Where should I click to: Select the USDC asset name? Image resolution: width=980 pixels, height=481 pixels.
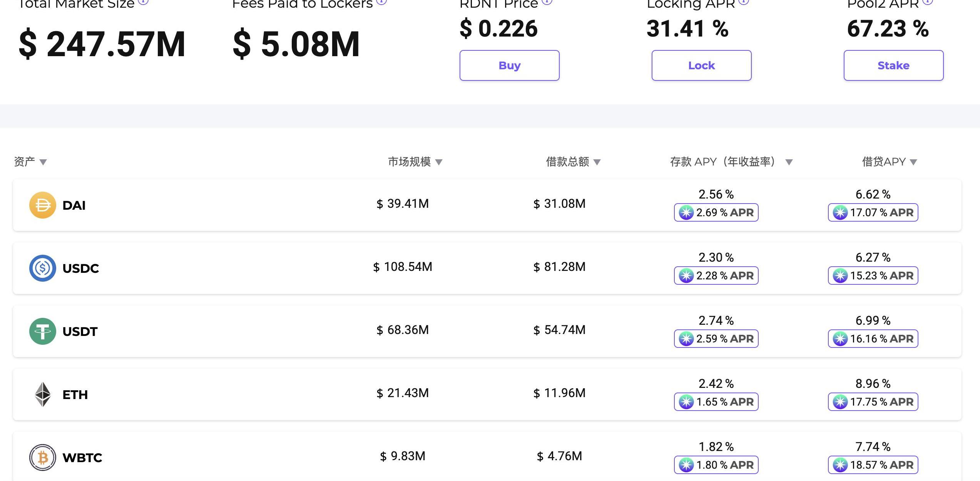[x=81, y=269]
